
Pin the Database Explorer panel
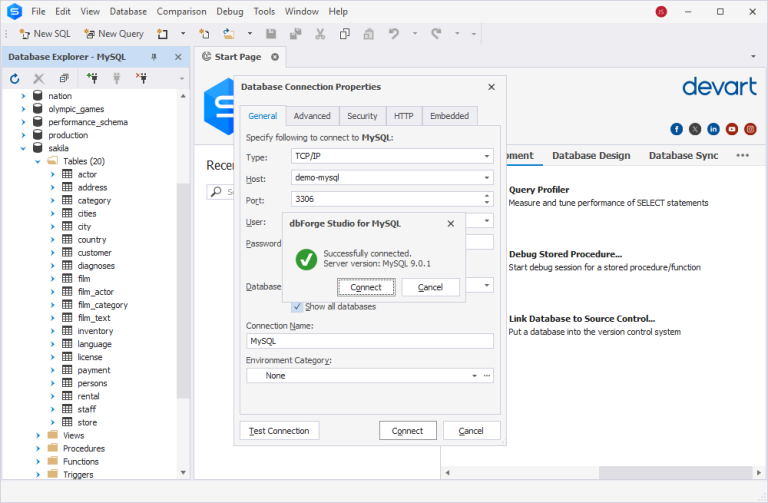154,57
